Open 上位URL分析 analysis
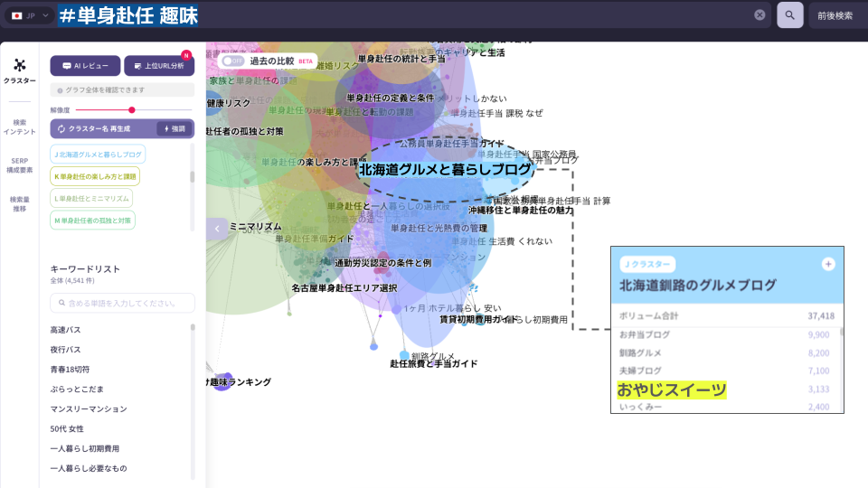This screenshot has width=868, height=488. coord(159,66)
